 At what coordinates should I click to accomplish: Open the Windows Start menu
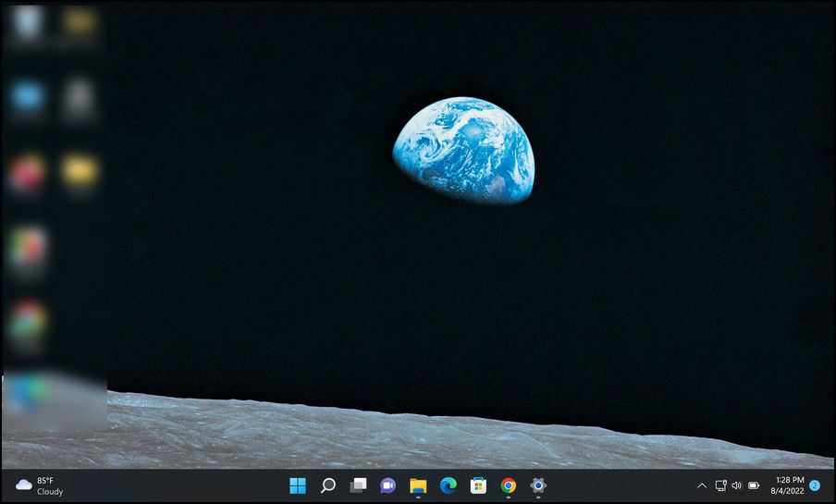(298, 486)
